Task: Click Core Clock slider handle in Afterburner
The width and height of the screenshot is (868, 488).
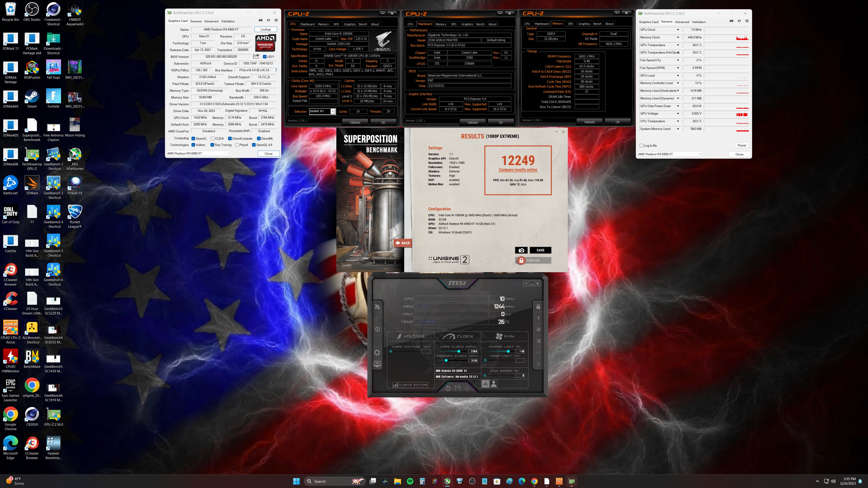Action: pos(459,351)
